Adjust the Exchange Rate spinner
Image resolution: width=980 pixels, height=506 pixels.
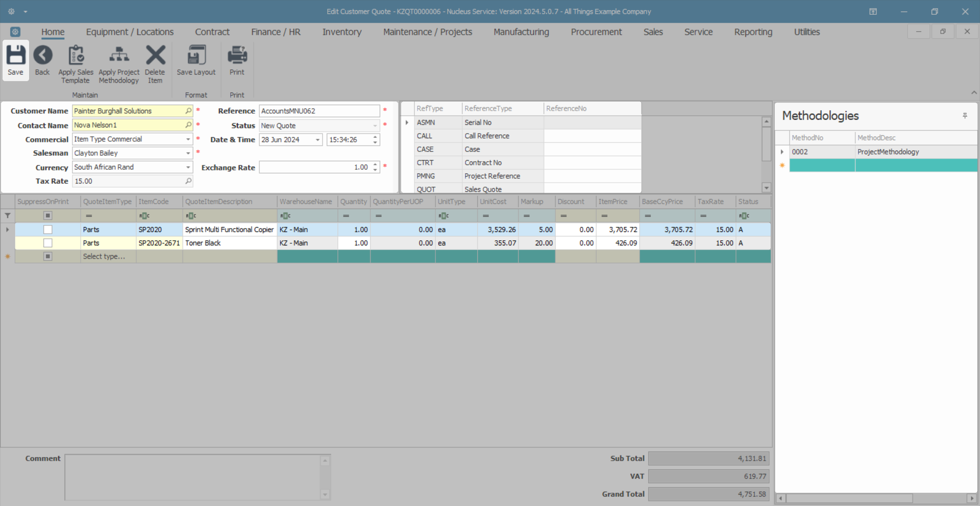375,167
